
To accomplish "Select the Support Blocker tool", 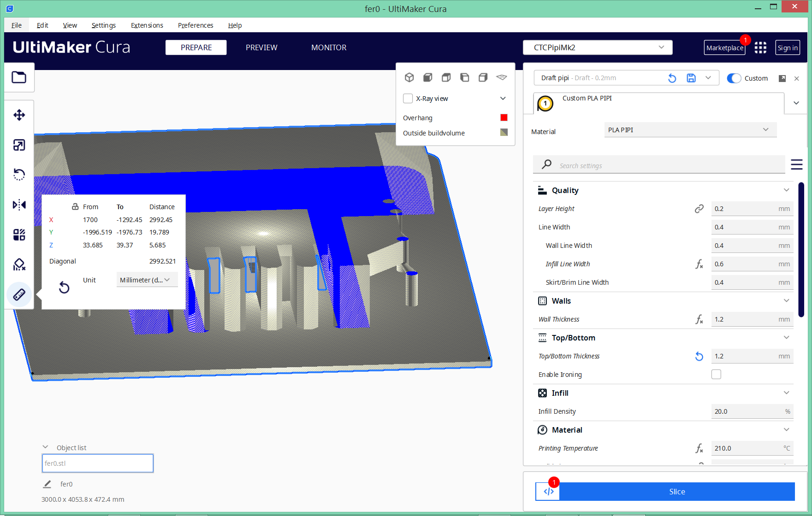I will (x=19, y=264).
